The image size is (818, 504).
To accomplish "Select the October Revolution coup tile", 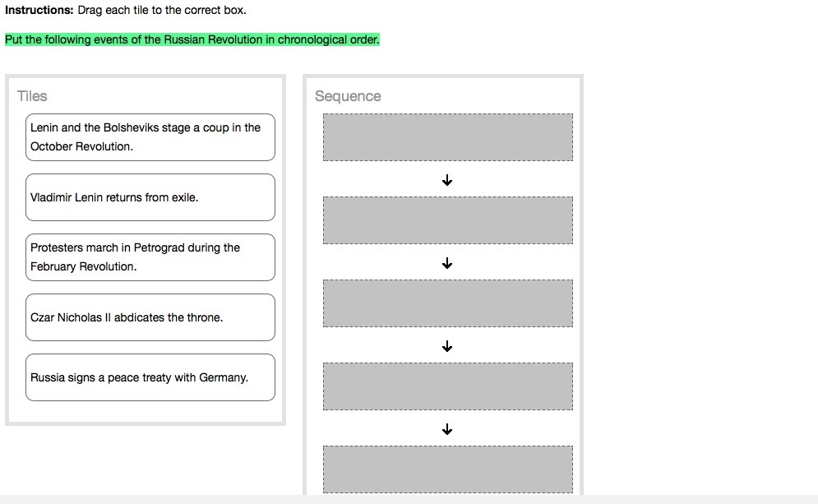I will [150, 137].
